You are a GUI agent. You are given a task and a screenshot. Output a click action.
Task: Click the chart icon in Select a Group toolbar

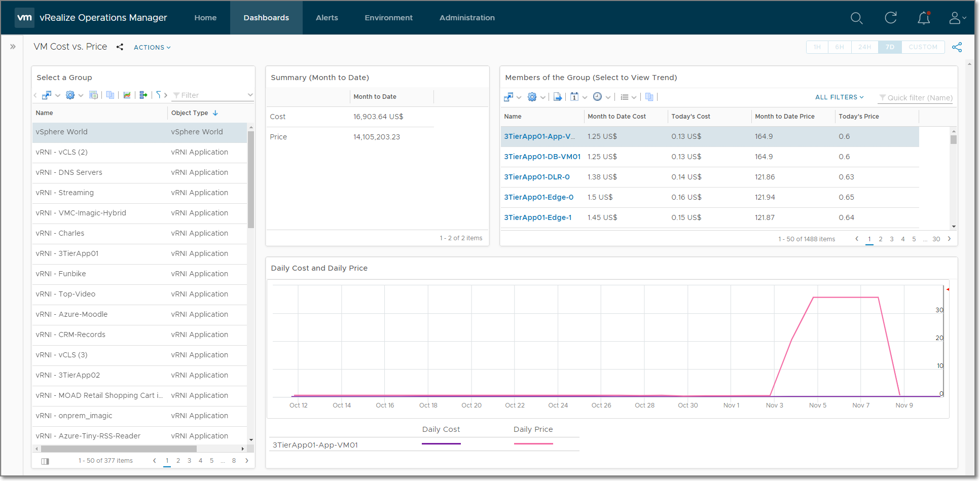tap(127, 95)
